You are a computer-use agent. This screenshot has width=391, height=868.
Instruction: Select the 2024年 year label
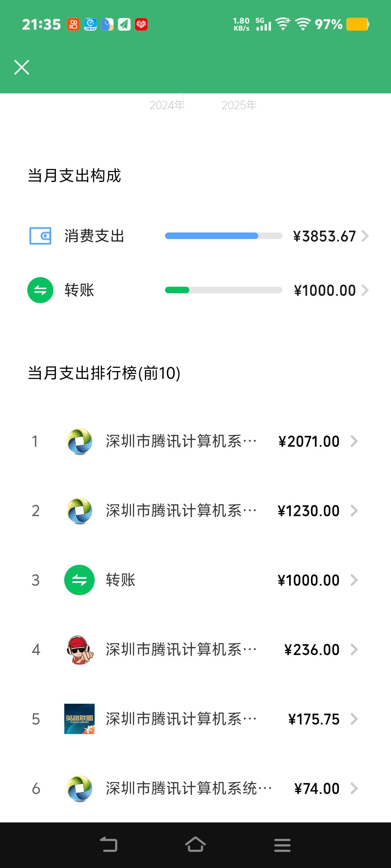pyautogui.click(x=167, y=105)
